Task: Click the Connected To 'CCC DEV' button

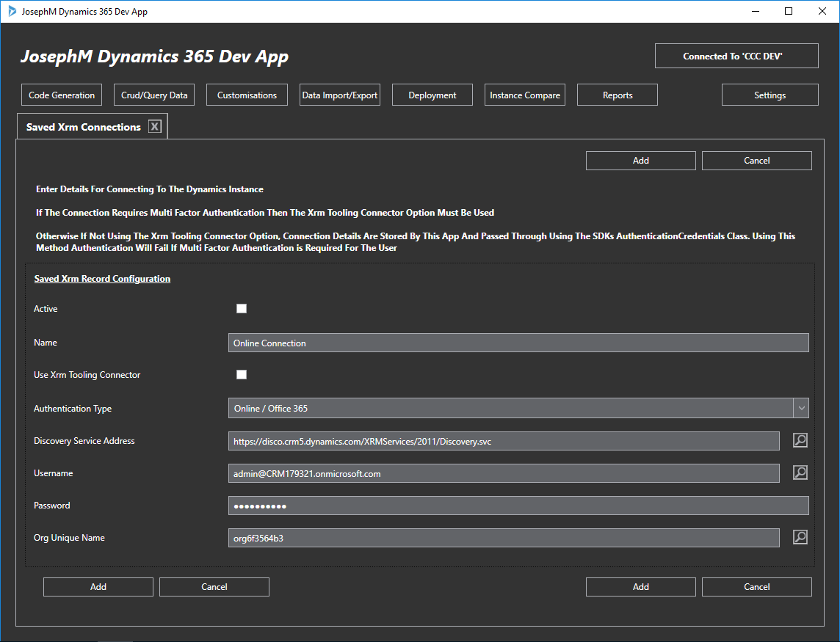Action: tap(736, 56)
